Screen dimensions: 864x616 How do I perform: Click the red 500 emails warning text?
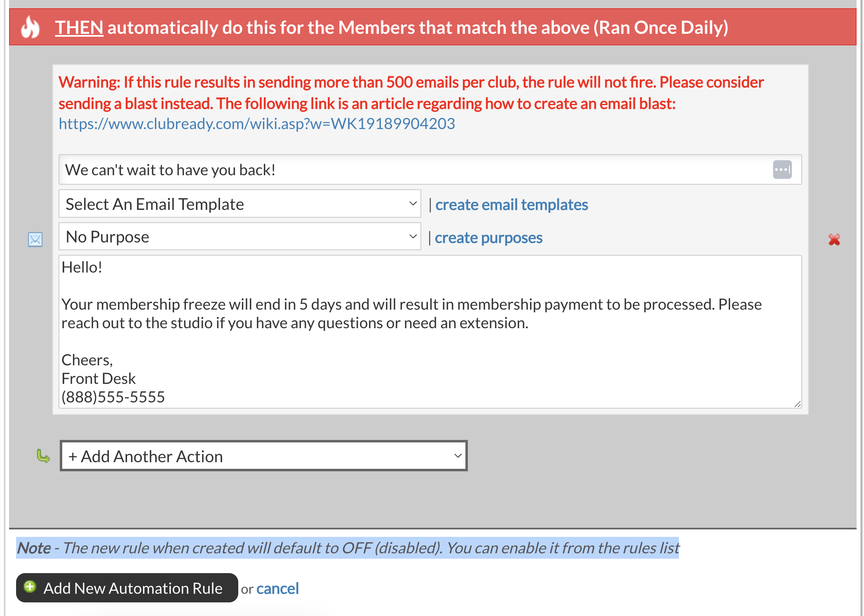(x=411, y=93)
